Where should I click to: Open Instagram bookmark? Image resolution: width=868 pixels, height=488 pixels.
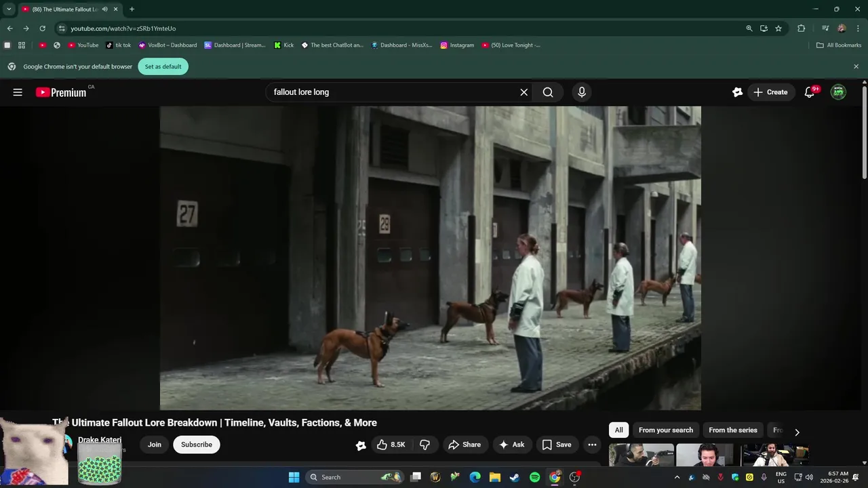coord(457,45)
